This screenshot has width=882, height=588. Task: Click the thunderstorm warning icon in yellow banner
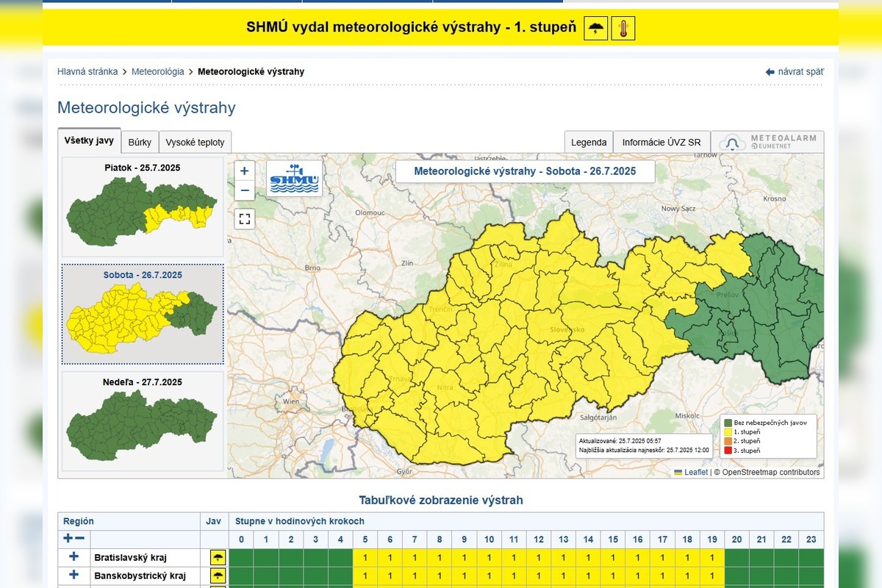coord(596,29)
